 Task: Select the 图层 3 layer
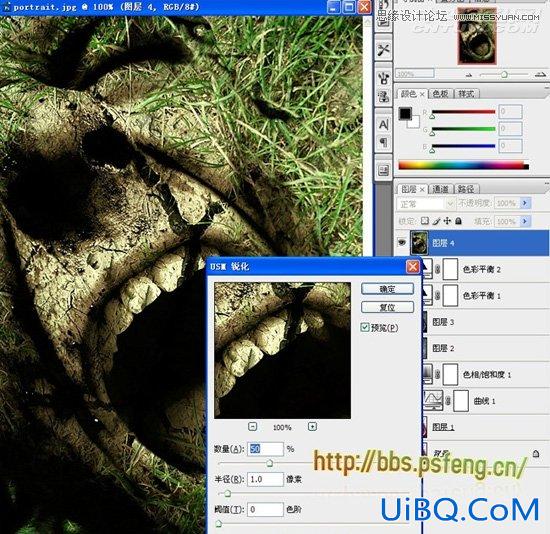pyautogui.click(x=486, y=322)
